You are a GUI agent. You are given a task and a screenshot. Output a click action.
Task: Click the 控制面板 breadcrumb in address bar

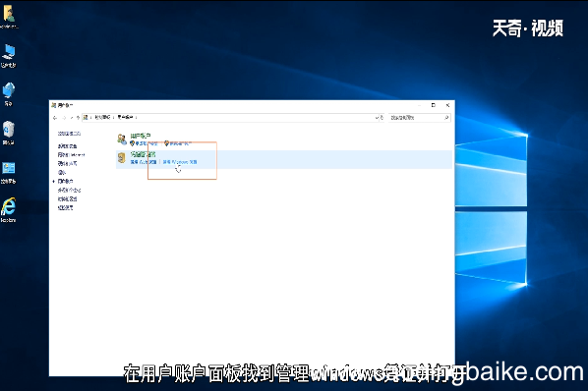pos(102,117)
